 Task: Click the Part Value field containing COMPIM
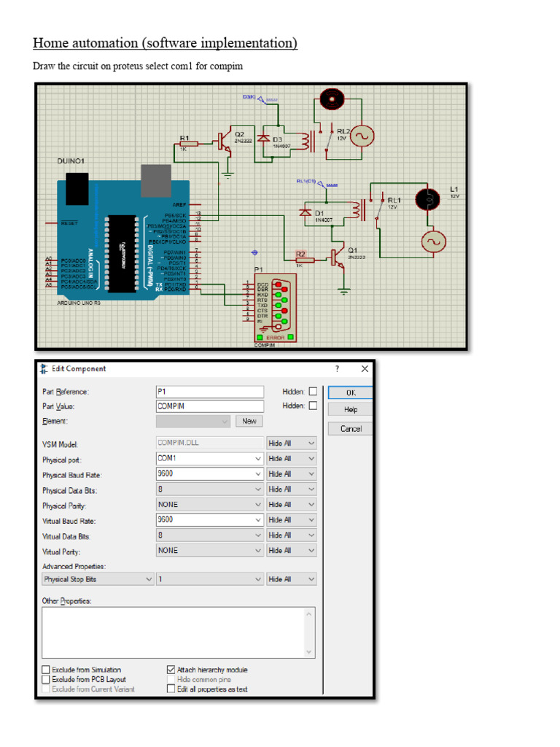coord(209,406)
